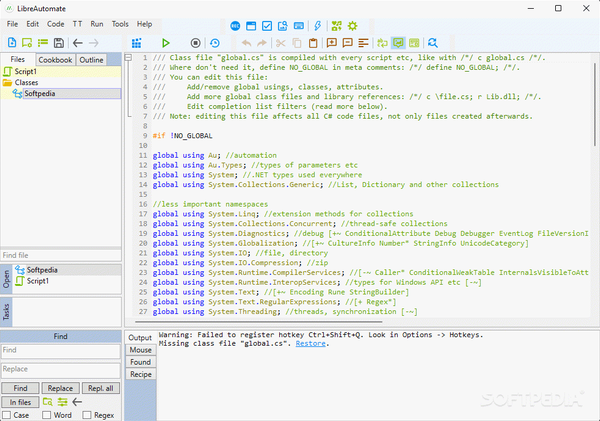Screen dimensions: 600x421
Task: Select Softpedia in the Open list
Action: pos(67,270)
